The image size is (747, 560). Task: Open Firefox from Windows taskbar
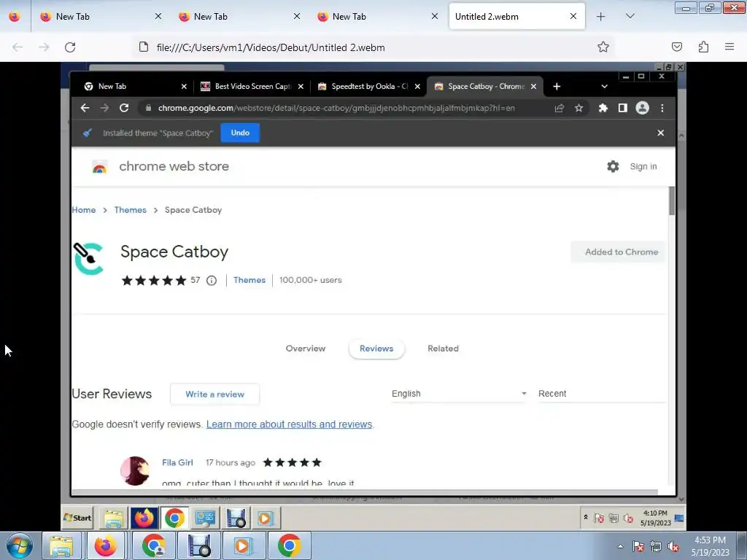(105, 545)
